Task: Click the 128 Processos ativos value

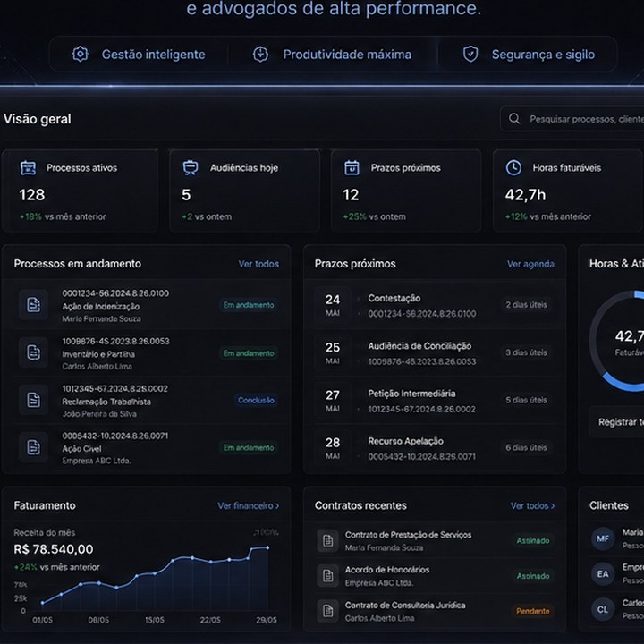Action: (32, 195)
